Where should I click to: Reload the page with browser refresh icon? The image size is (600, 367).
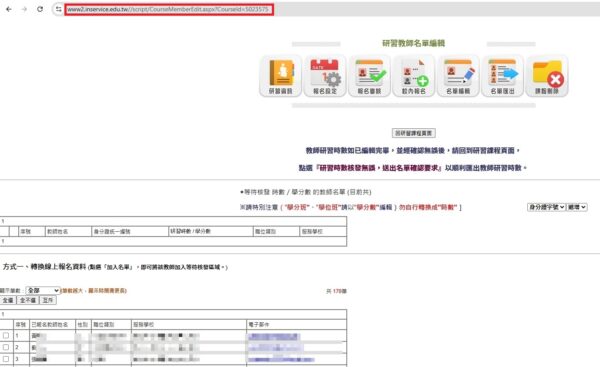click(x=40, y=9)
